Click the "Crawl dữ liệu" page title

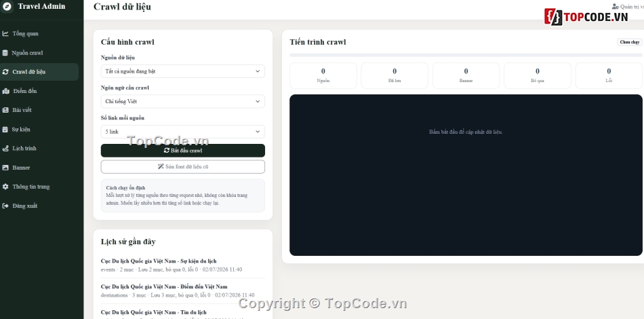click(x=122, y=7)
